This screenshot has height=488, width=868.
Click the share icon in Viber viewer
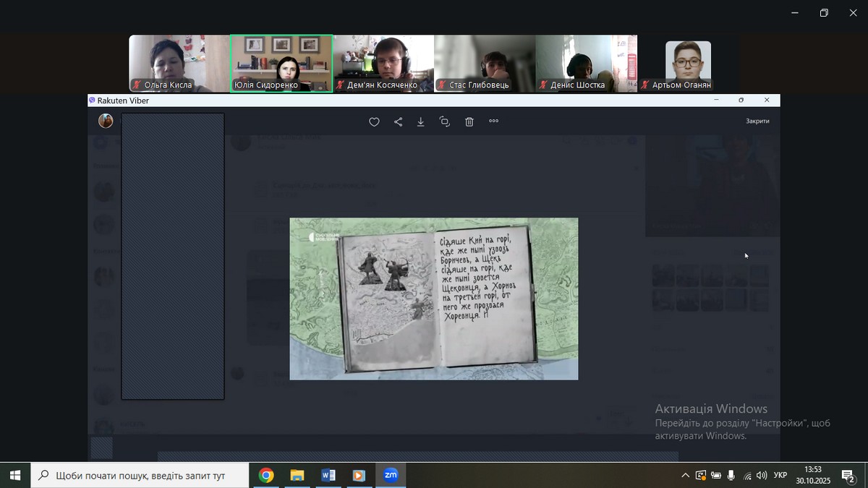click(x=398, y=122)
